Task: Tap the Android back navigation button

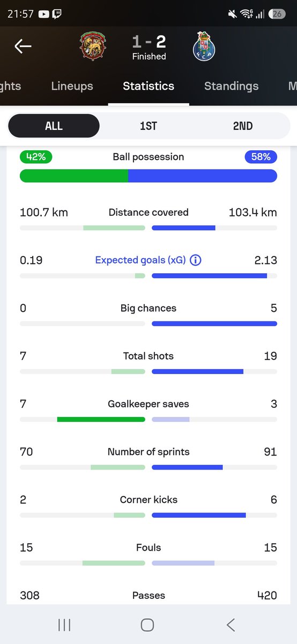Action: 231,625
